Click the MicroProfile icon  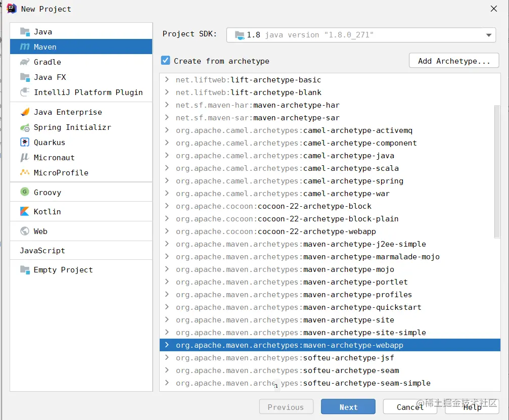click(x=25, y=172)
